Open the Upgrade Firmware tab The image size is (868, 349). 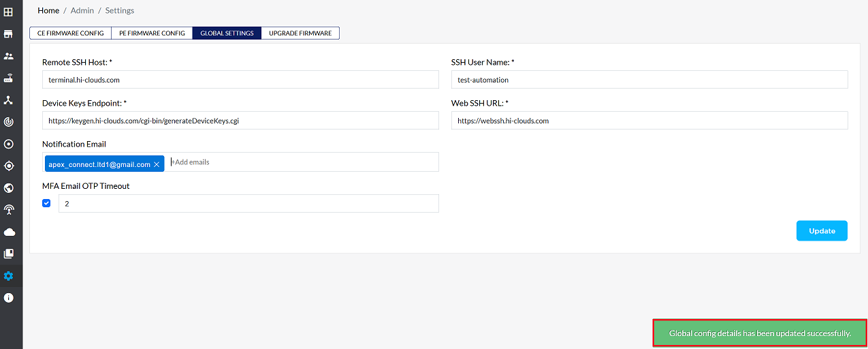[300, 33]
